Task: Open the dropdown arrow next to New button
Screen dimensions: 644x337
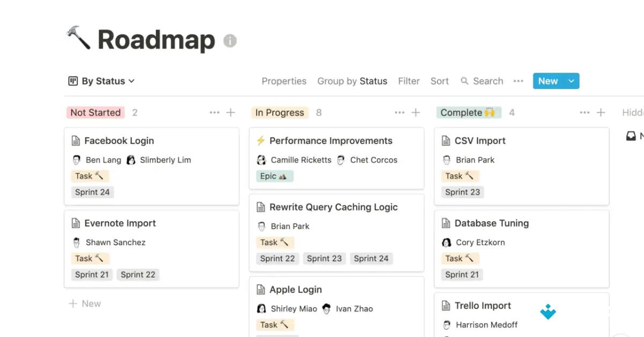Action: [571, 81]
